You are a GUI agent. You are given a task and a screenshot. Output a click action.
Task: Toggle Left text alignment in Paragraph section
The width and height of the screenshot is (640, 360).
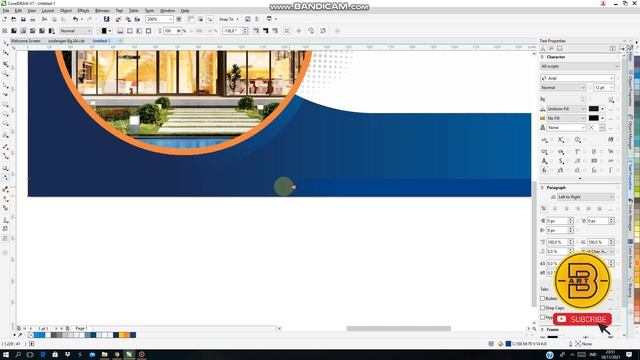coord(555,209)
